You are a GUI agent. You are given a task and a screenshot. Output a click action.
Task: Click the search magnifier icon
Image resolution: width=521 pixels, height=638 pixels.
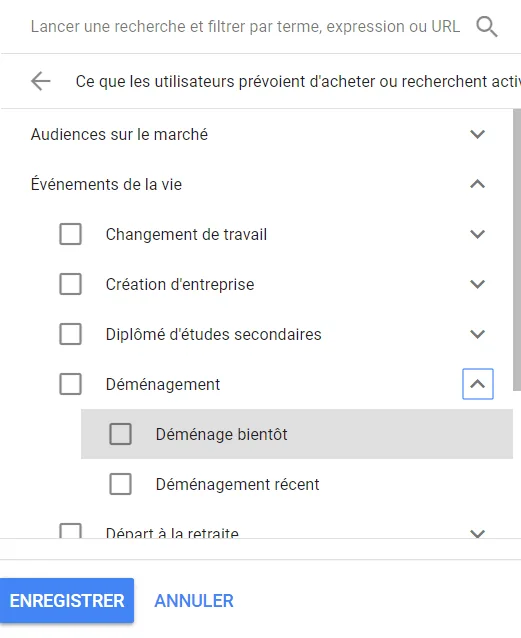[487, 27]
